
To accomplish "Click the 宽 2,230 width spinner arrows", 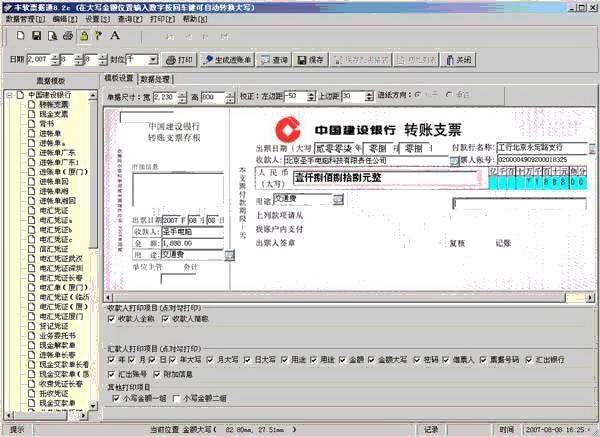I will coord(182,97).
